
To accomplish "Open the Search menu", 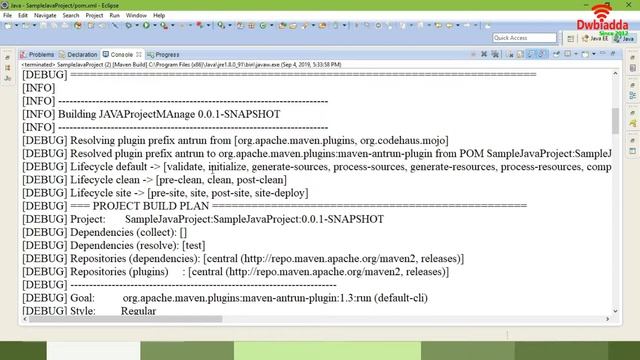I will pos(71,16).
